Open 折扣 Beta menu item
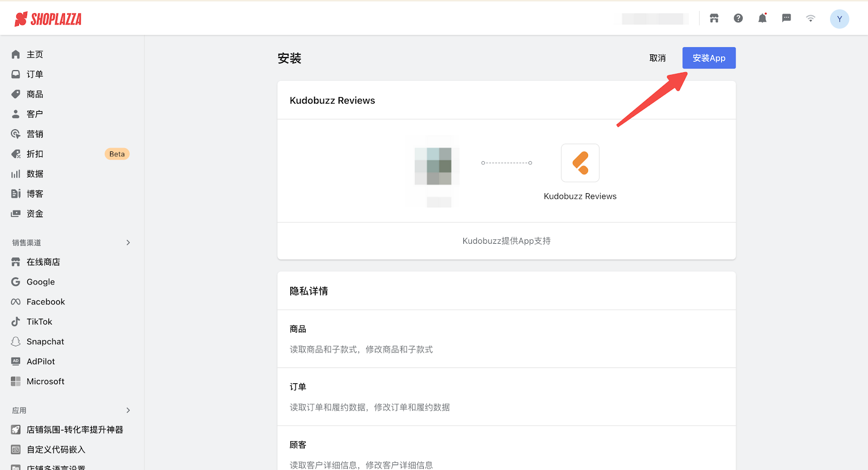868x470 pixels. click(x=35, y=154)
